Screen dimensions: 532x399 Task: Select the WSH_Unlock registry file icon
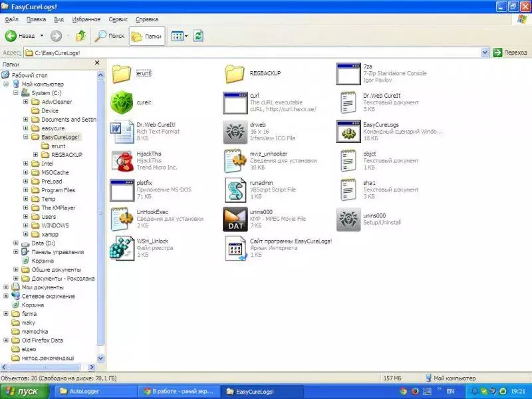point(122,248)
